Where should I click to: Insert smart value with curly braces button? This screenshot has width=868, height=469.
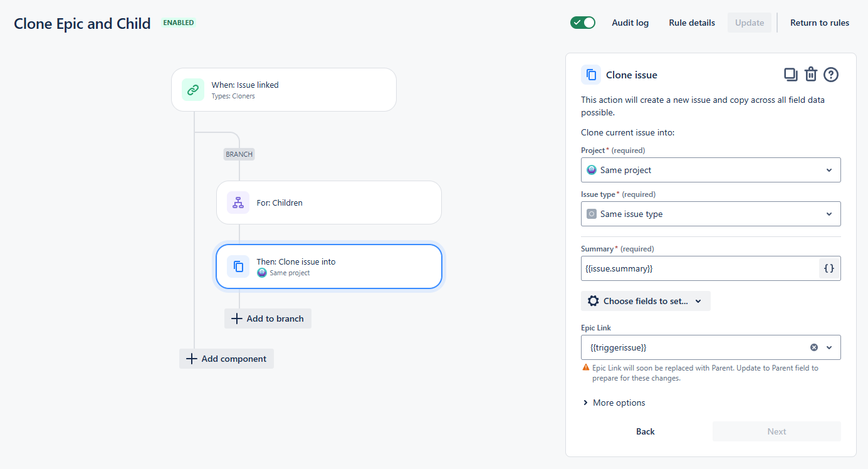point(829,268)
